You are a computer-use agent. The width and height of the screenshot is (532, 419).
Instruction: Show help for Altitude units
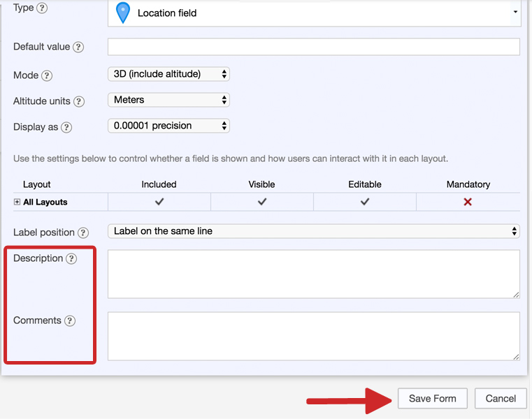[79, 101]
